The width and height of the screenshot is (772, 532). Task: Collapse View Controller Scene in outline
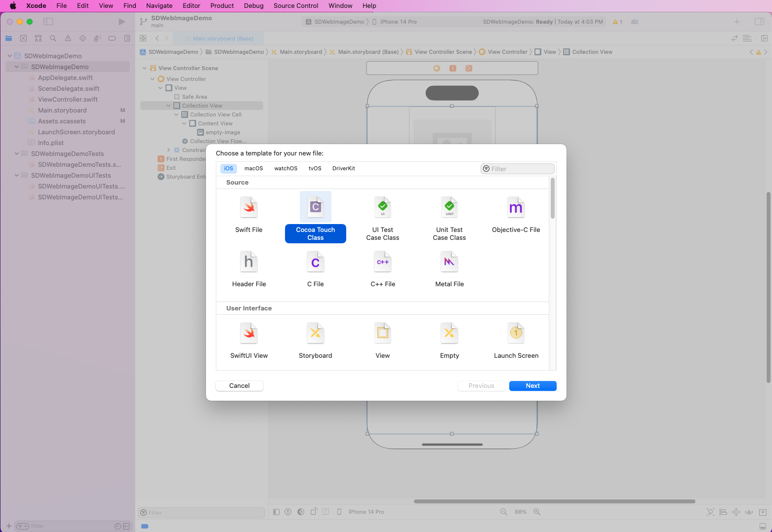pyautogui.click(x=144, y=68)
